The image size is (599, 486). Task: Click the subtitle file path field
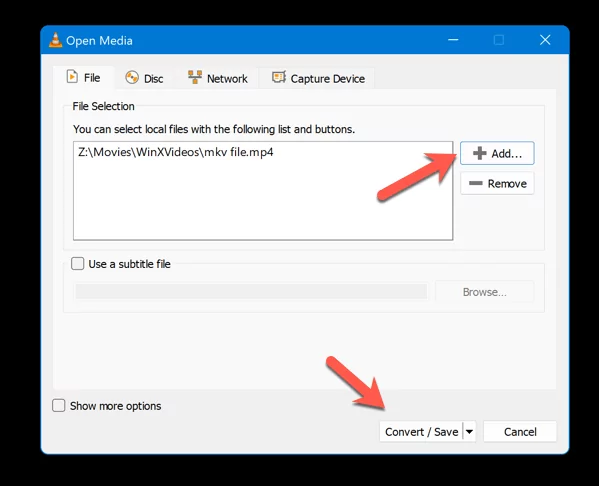tap(251, 292)
